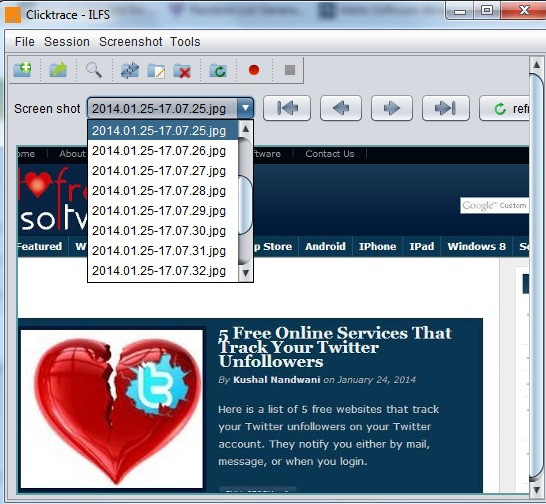Click the IPad tab in the screenshot
The width and height of the screenshot is (546, 504).
click(x=422, y=247)
